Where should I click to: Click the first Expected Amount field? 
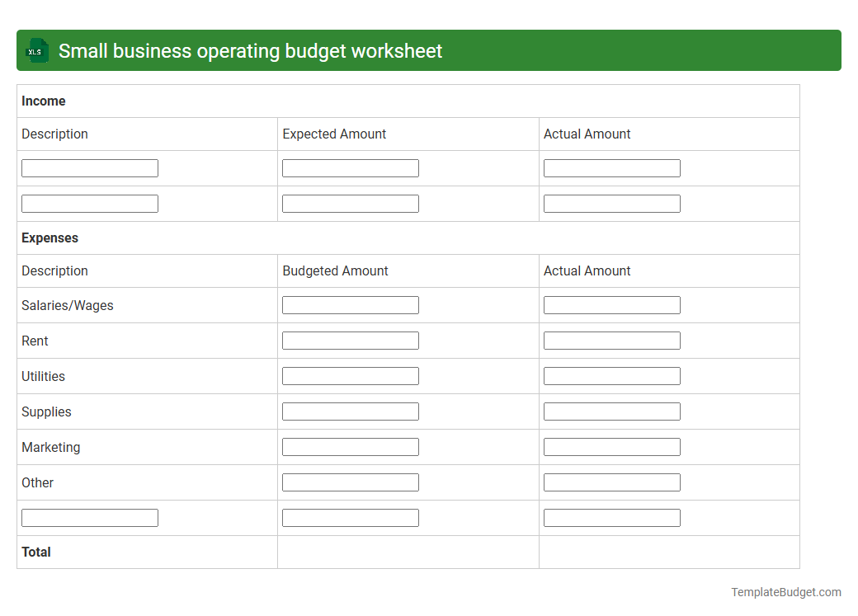pyautogui.click(x=350, y=167)
